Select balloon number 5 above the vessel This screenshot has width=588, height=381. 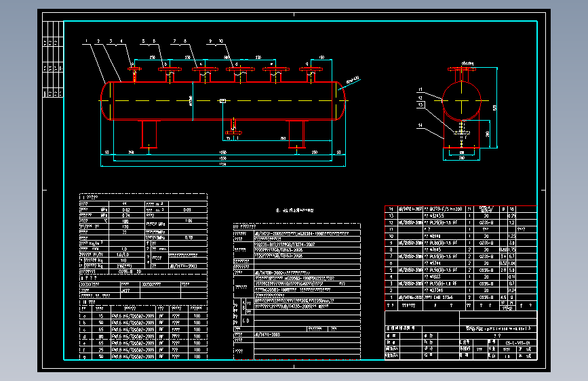tap(143, 41)
